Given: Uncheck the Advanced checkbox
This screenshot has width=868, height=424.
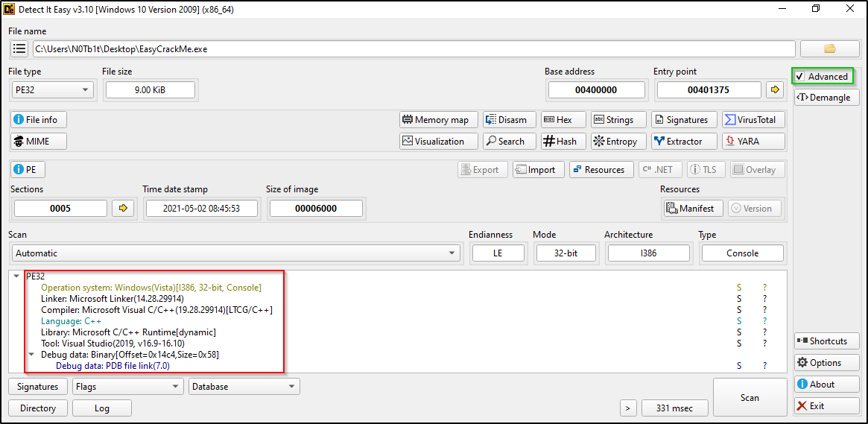Looking at the screenshot, I should [x=800, y=77].
